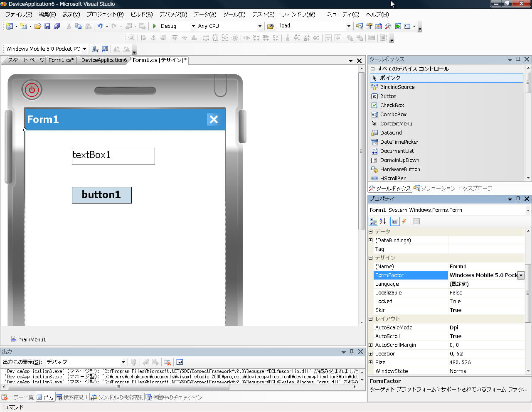Open the Windows Mobile 5.0 Pocket PC device dropdown

tap(84, 49)
